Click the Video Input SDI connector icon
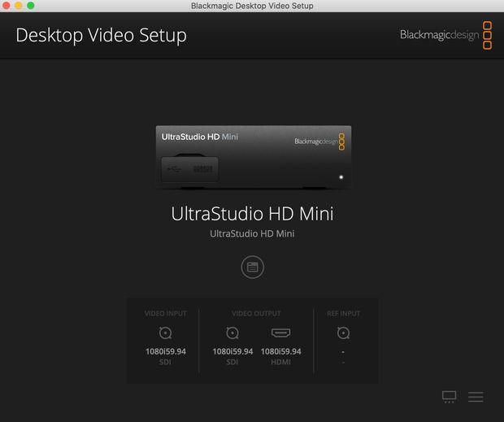The width and height of the screenshot is (504, 422). tap(166, 333)
